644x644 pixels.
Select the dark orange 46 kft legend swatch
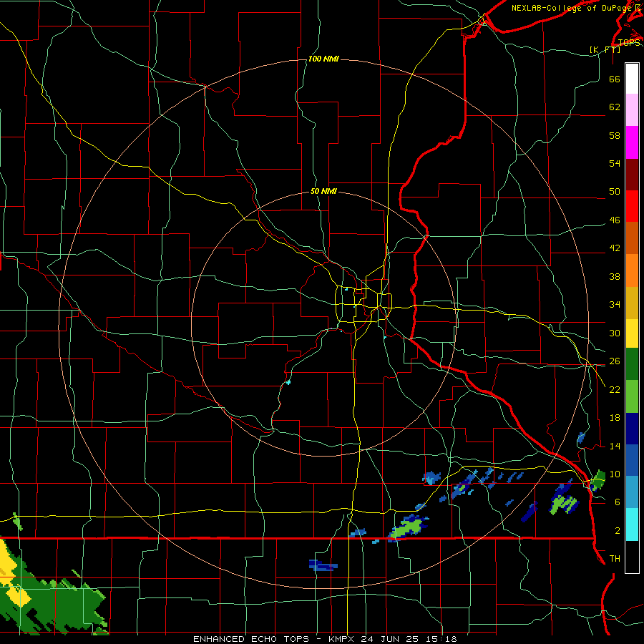click(632, 238)
